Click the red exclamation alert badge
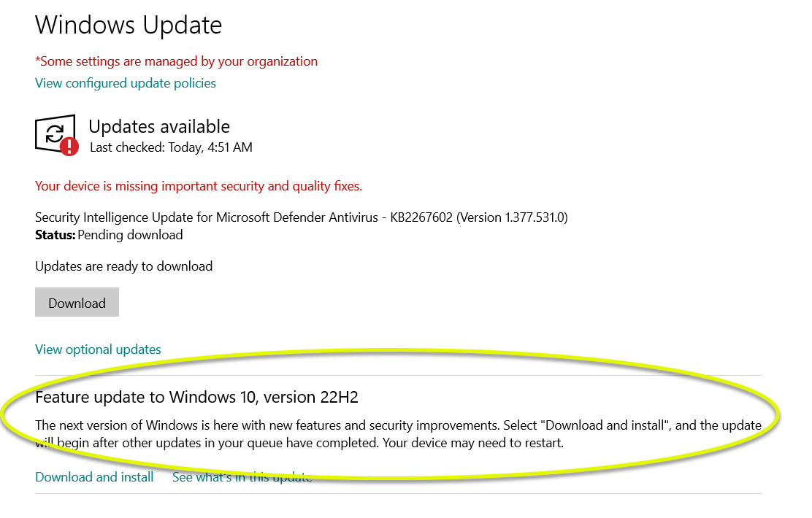Image resolution: width=812 pixels, height=518 pixels. (x=69, y=147)
